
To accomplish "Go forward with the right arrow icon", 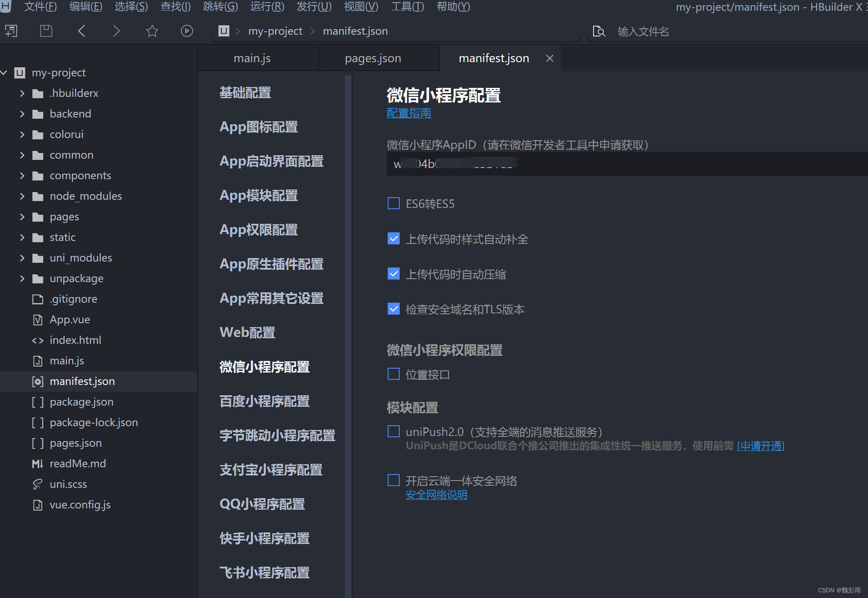I will [116, 31].
